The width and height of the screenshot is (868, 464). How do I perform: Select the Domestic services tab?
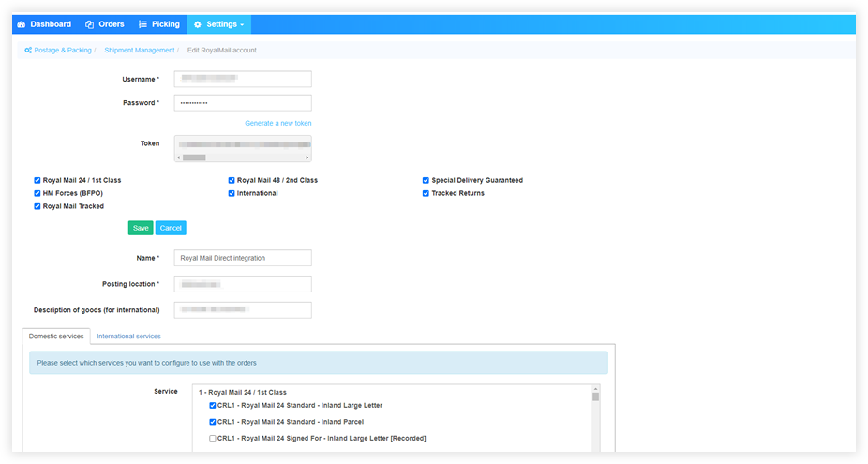(x=56, y=337)
